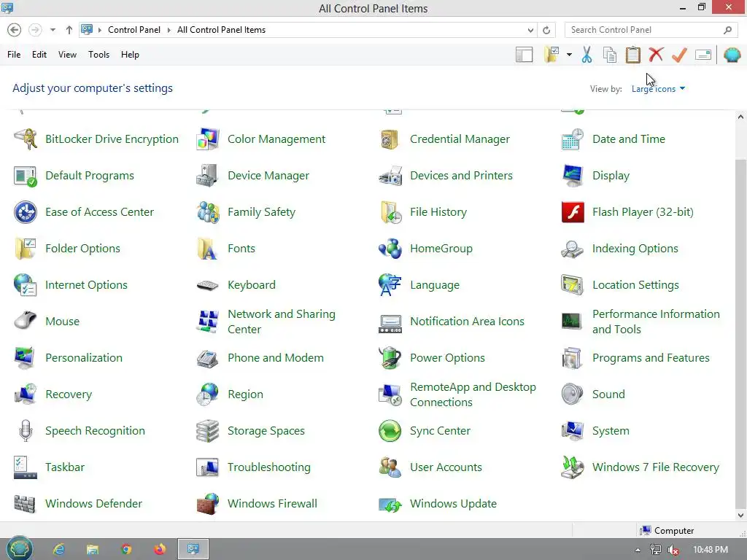Screen dimensions: 747x560
Task: Open the Edit menu
Action: pos(39,55)
